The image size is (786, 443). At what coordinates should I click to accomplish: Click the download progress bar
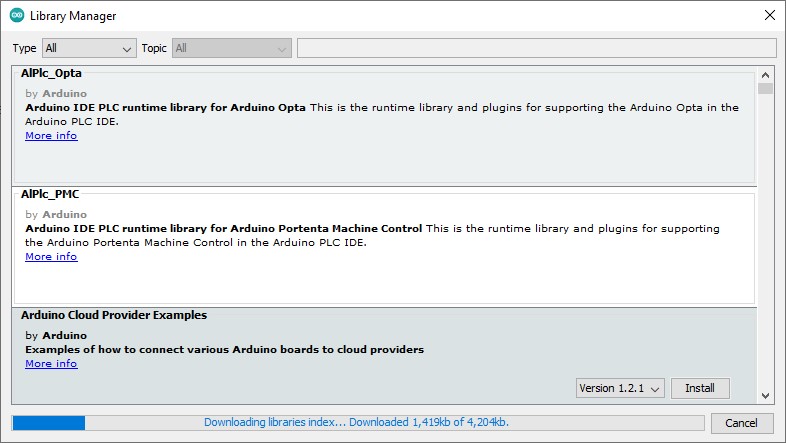click(358, 423)
